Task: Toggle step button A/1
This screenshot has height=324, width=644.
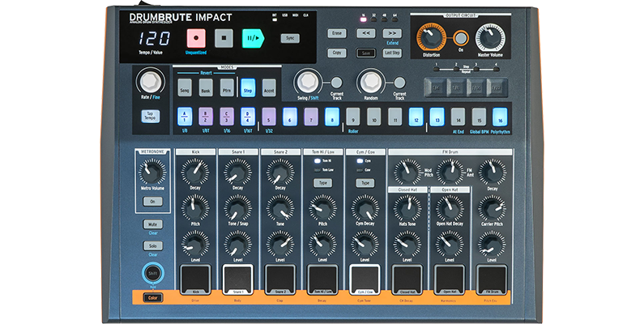Action: point(185,117)
